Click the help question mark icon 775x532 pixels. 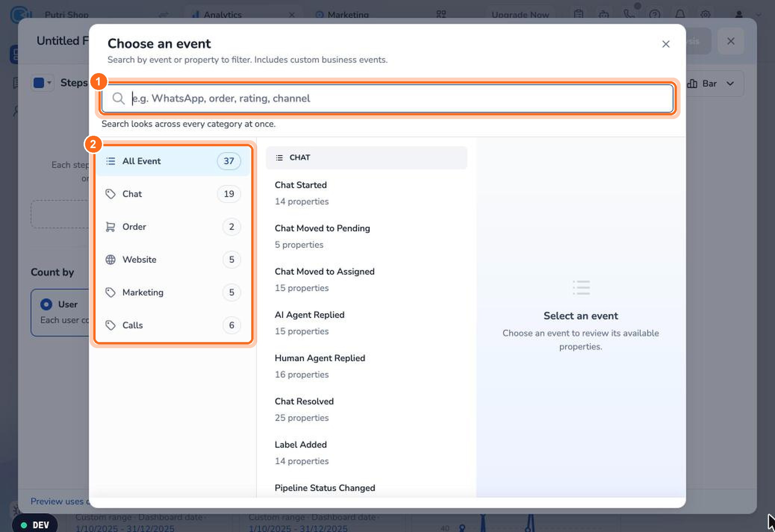pyautogui.click(x=654, y=14)
